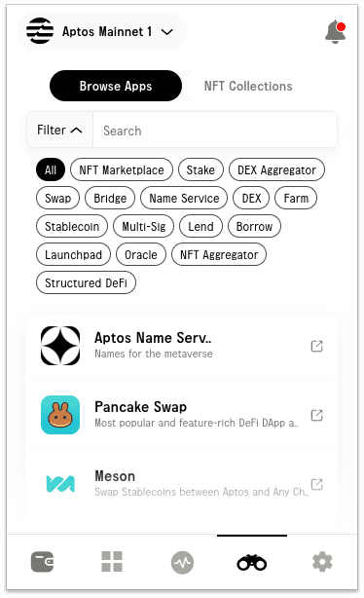Open the notifications bell icon

click(x=336, y=32)
